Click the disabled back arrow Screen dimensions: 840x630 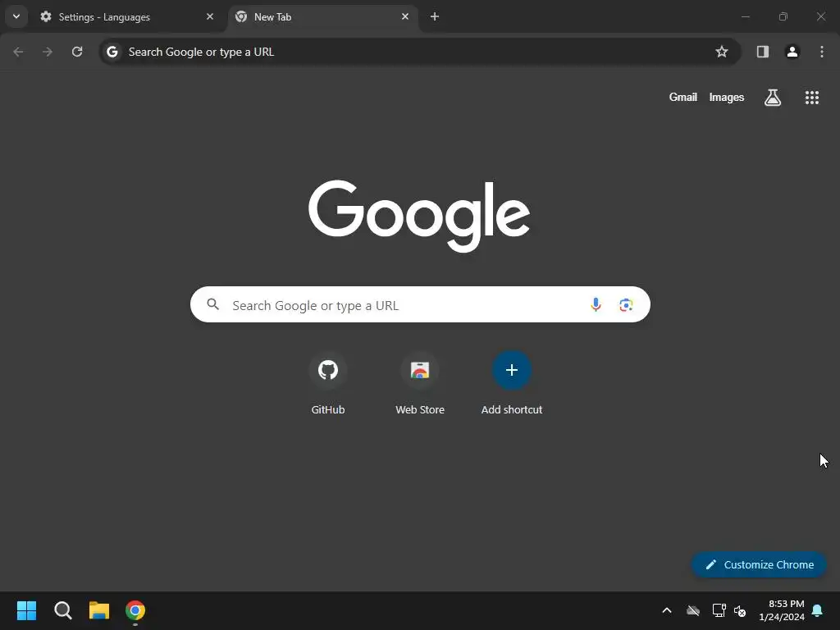(18, 52)
